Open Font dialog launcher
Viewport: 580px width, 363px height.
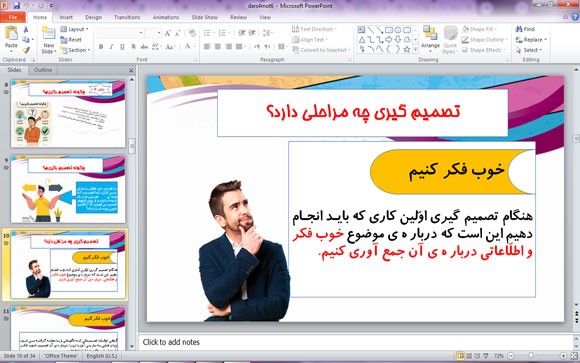coord(195,60)
